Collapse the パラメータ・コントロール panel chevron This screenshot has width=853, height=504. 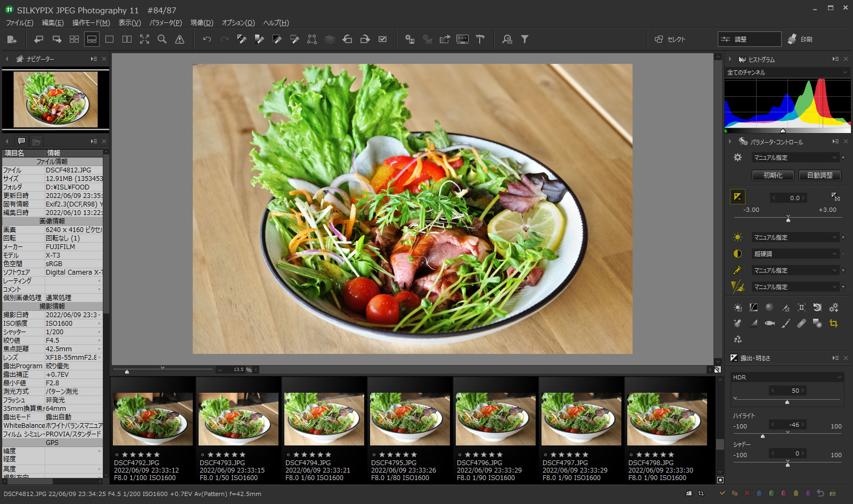[x=730, y=142]
